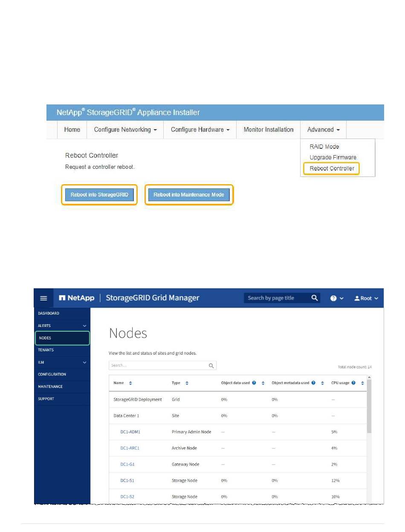Sort nodes by the Type column
405x532 pixels.
click(x=187, y=383)
